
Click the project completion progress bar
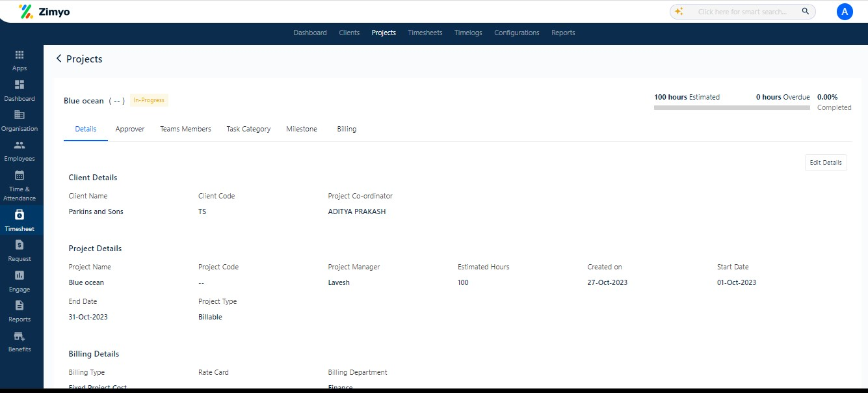[x=732, y=107]
